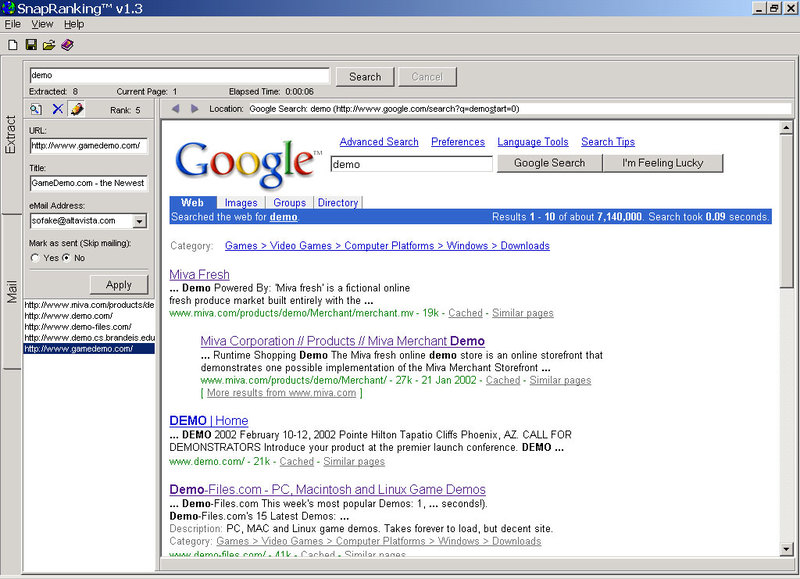Click the underlined demo link in blue bar

[x=283, y=217]
